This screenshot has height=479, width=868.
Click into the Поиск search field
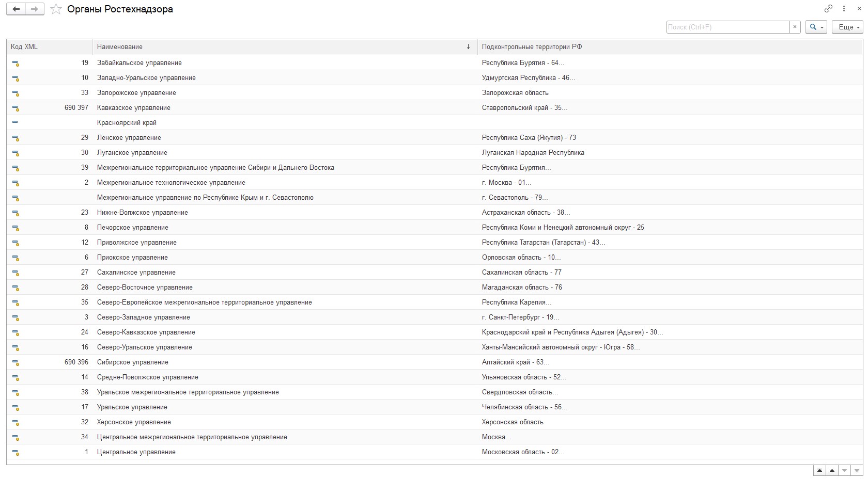click(727, 27)
